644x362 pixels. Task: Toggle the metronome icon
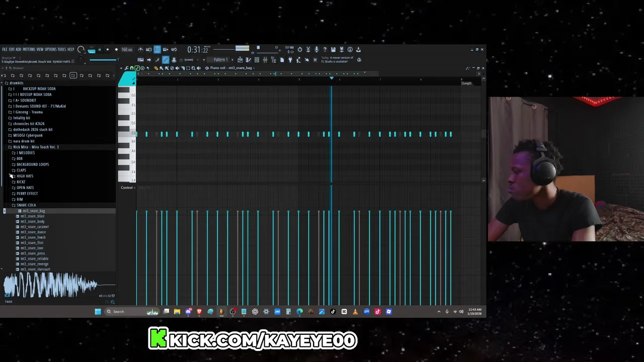point(140,49)
